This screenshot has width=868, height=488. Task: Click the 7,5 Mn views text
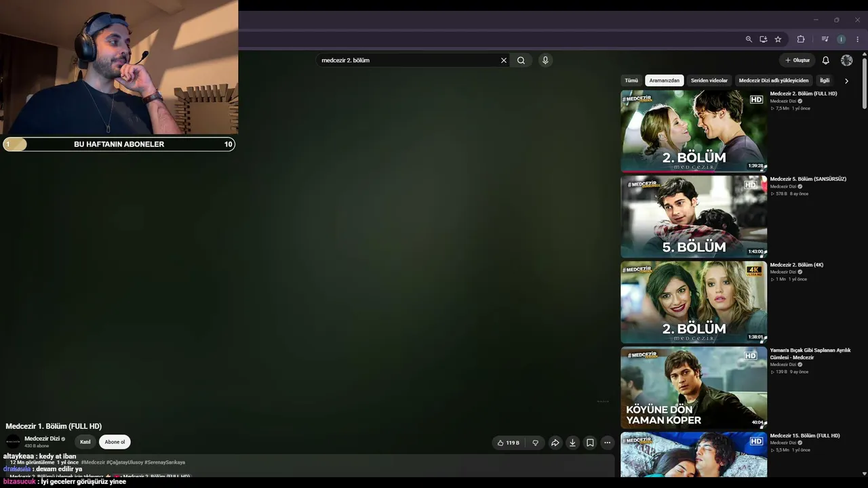click(x=783, y=108)
